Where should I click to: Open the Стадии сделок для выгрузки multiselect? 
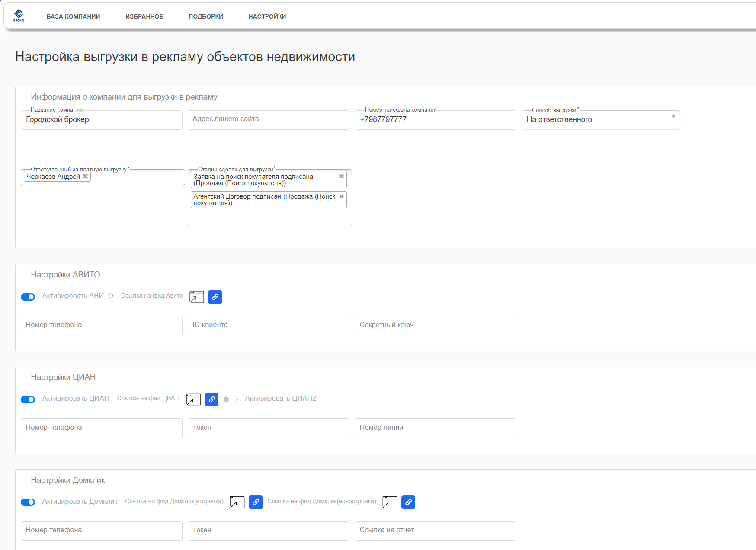pyautogui.click(x=269, y=216)
